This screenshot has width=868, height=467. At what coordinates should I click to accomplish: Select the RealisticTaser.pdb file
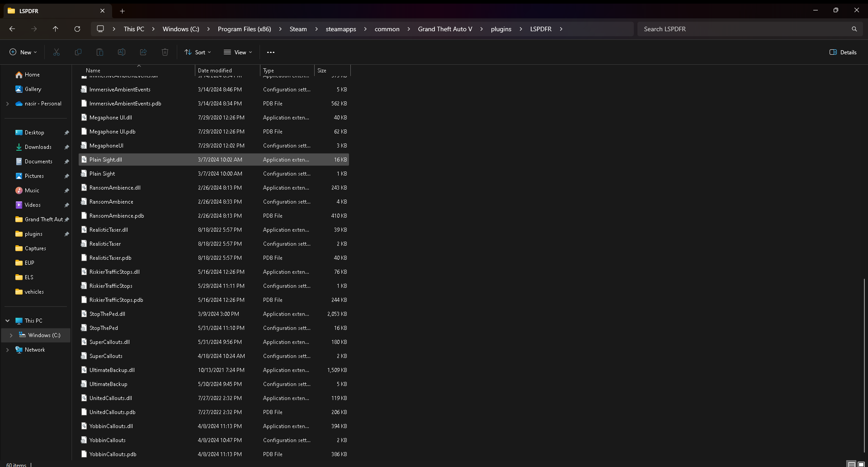tap(214, 258)
